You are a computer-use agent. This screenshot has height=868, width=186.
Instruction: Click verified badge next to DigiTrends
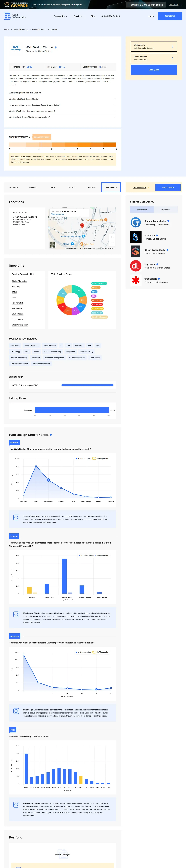click(x=157, y=264)
